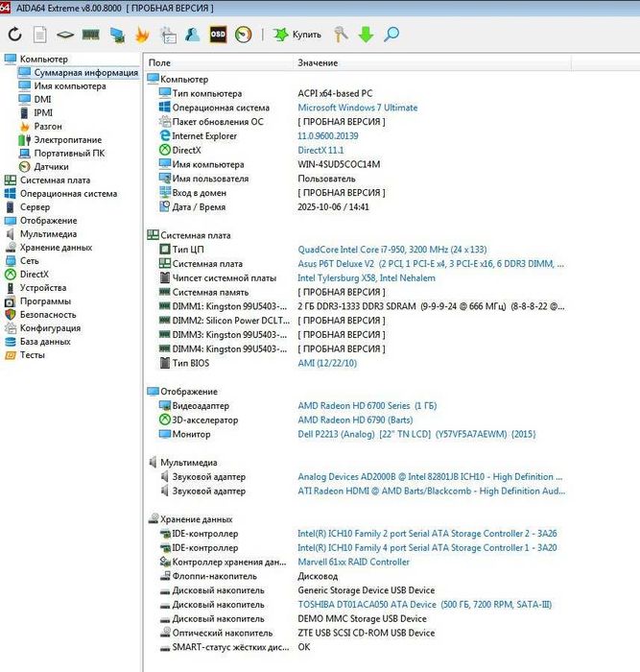This screenshot has height=672, width=640.
Task: Open QuadCore Intel Core i7-950 link
Action: coord(392,250)
